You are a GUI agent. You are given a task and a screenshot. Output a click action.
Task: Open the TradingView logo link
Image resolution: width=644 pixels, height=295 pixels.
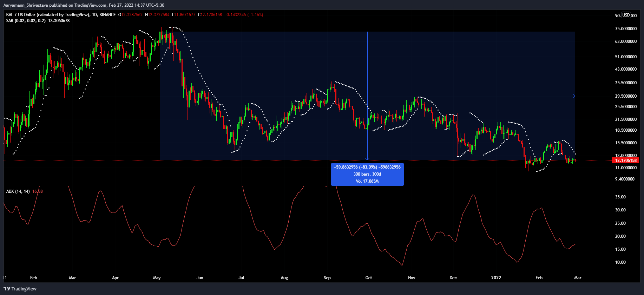coord(20,289)
